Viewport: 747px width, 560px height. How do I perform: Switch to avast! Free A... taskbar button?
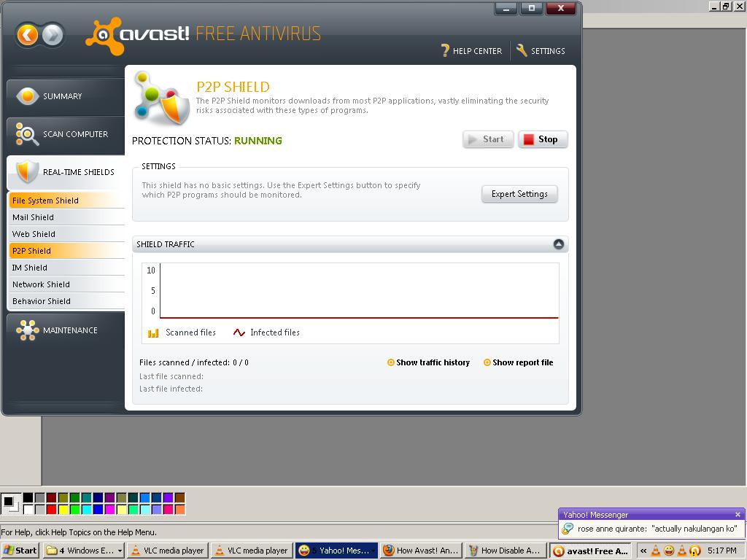point(590,551)
